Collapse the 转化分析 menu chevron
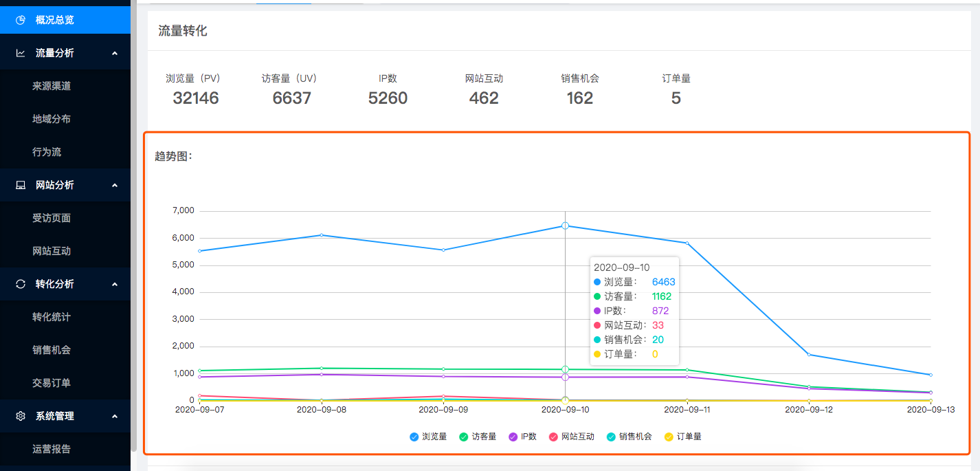Screen dimensions: 980x471 click(x=115, y=284)
